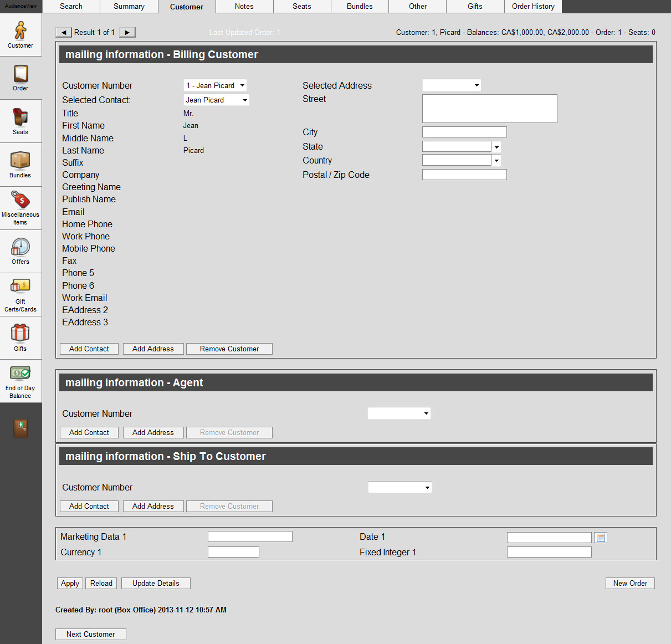
Task: Open Miscellaneous Items price tag icon
Action: [x=21, y=208]
